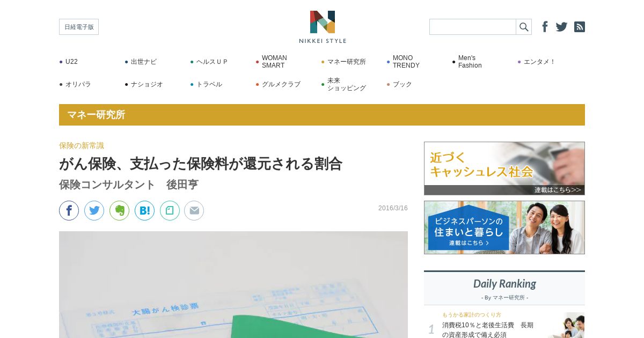Screen dimensions: 644x338
Task: Go to Men's Fashion section
Action: click(470, 62)
